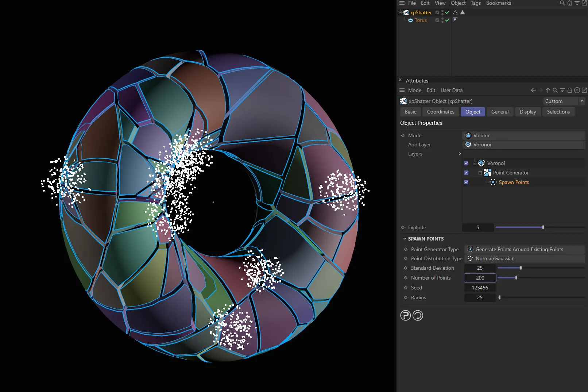The height and width of the screenshot is (392, 588).
Task: Click the Spawn Points generator icon
Action: (493, 182)
